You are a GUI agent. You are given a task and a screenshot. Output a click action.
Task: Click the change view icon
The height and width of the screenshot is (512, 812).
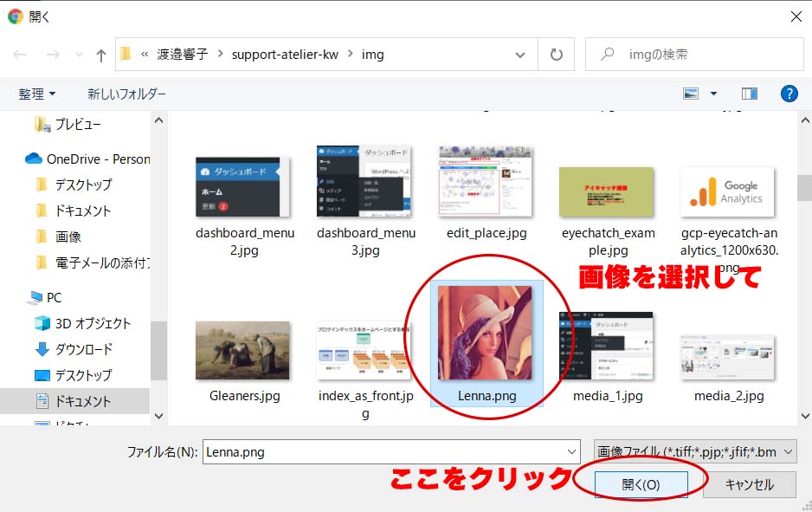point(691,94)
